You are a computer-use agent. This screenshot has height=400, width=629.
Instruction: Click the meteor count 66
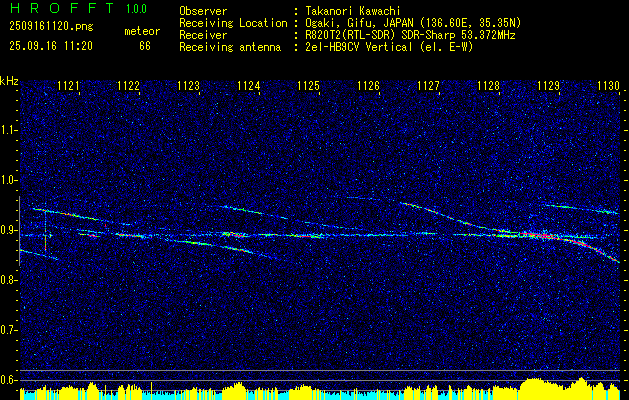[x=145, y=46]
